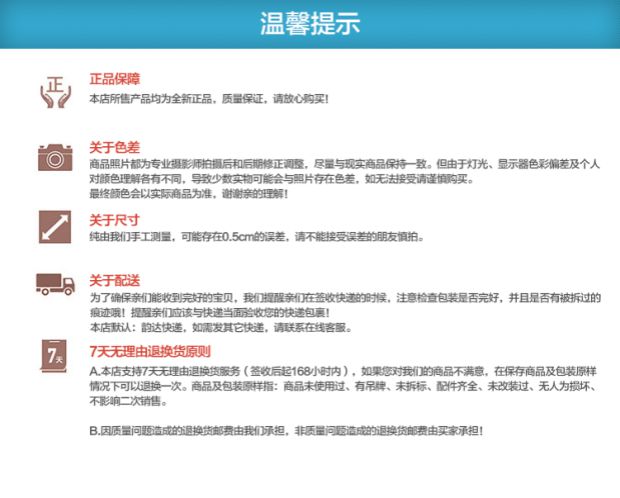Click the 关于尺寸 heading
620x498 pixels.
(x=115, y=220)
